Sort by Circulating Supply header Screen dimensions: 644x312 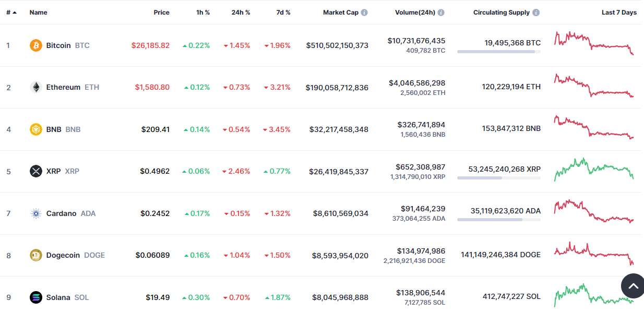point(502,13)
